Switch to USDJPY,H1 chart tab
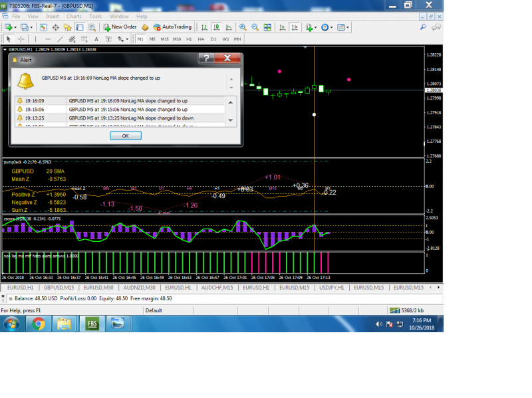This screenshot has width=532, height=398. coord(331,288)
